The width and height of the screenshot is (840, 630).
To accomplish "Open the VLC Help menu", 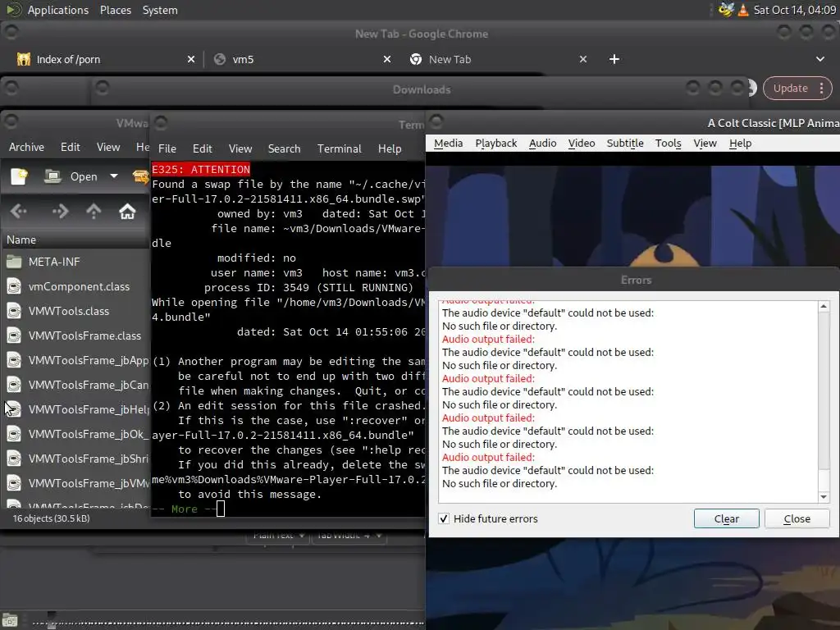I will coord(741,143).
